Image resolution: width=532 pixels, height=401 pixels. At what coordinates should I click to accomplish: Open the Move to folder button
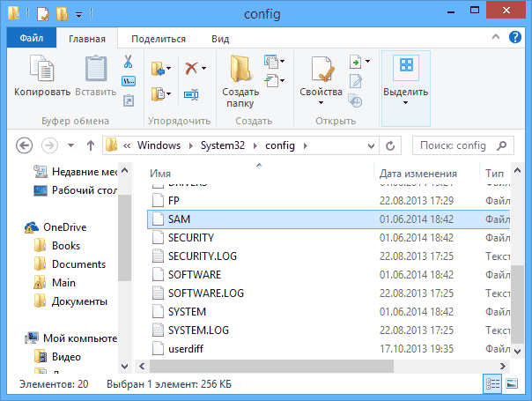160,68
